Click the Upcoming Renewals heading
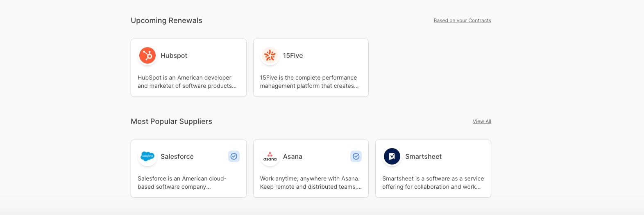Viewport: 644px width, 215px height. point(166,21)
